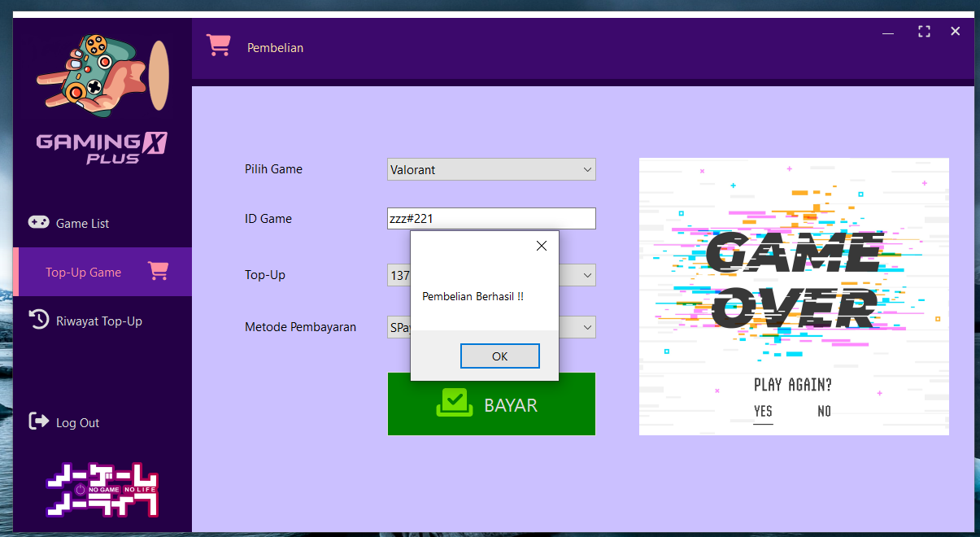Screen dimensions: 980x537
Task: Expand the Pilih Game dropdown showing Valorant
Action: (491, 169)
